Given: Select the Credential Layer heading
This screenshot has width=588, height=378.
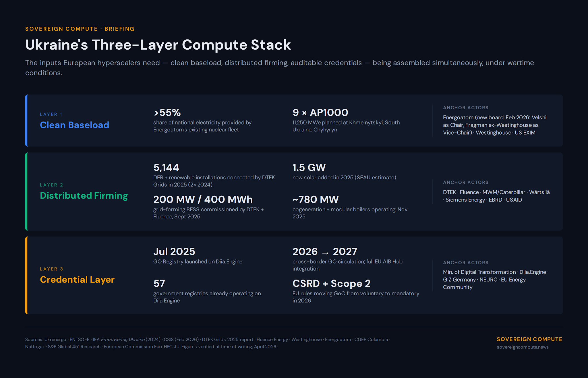Looking at the screenshot, I should coord(77,280).
